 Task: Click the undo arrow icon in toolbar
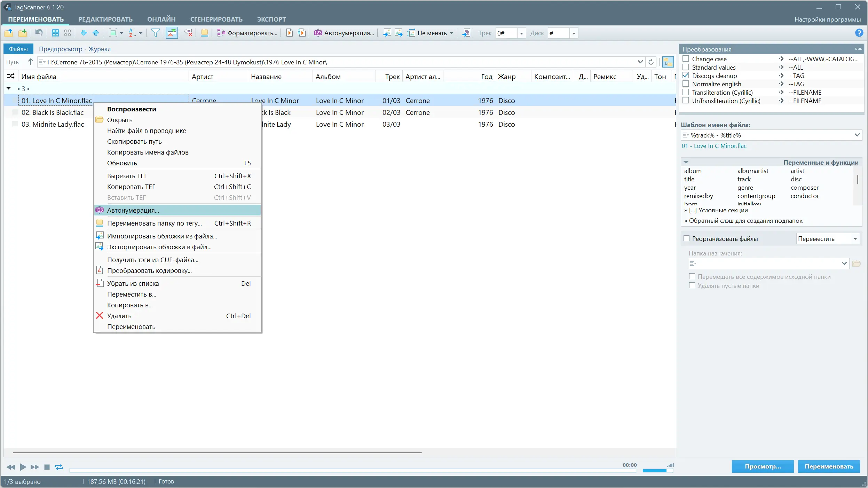(39, 33)
